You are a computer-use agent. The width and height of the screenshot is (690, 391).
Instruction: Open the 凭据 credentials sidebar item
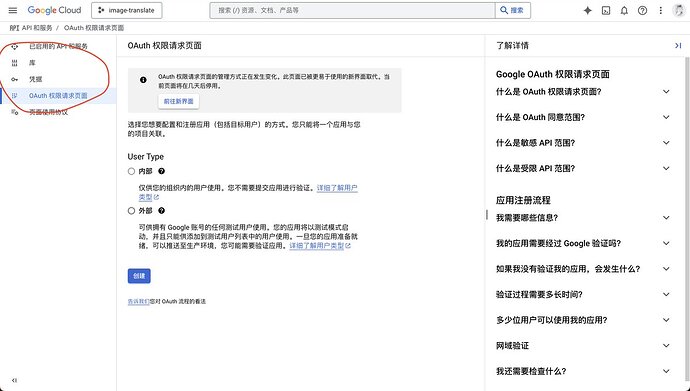58,79
